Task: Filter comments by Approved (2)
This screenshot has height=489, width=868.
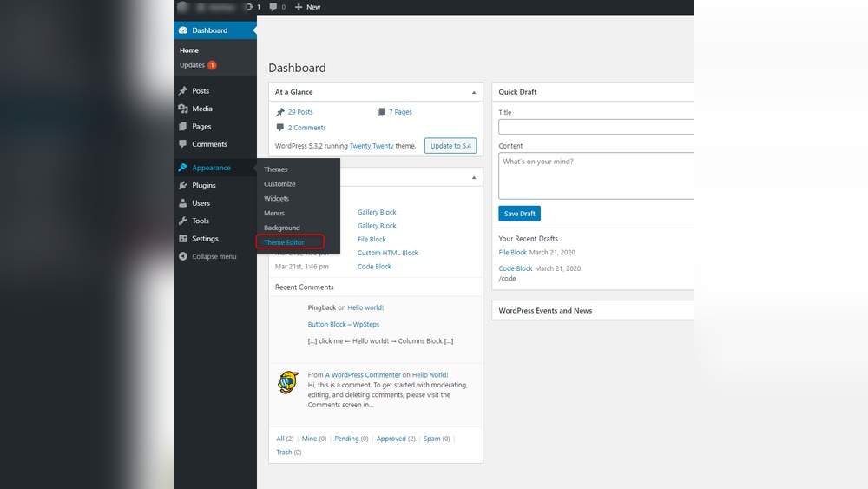Action: (x=396, y=439)
